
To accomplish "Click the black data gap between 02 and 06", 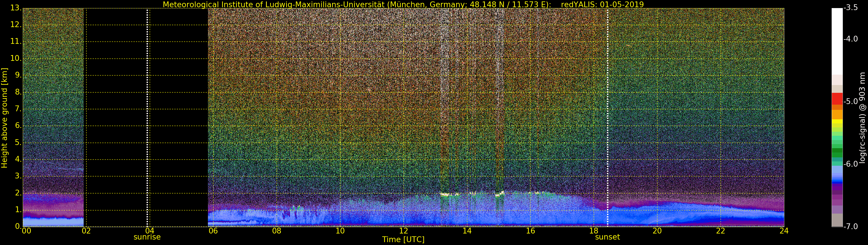I will 146,117.
